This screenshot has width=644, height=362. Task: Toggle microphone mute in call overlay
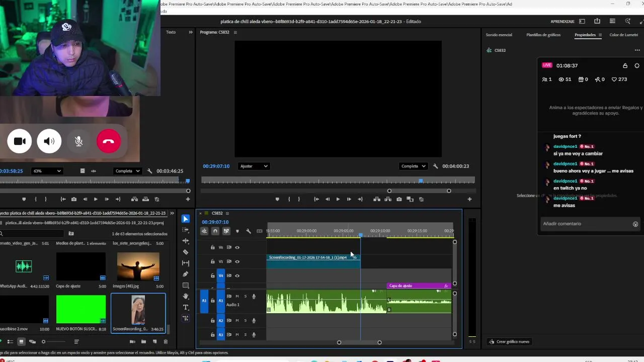tap(79, 141)
